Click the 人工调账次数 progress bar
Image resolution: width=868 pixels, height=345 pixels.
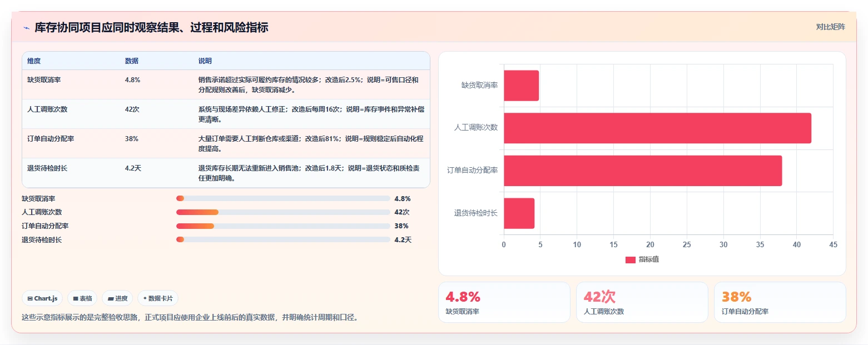click(283, 212)
